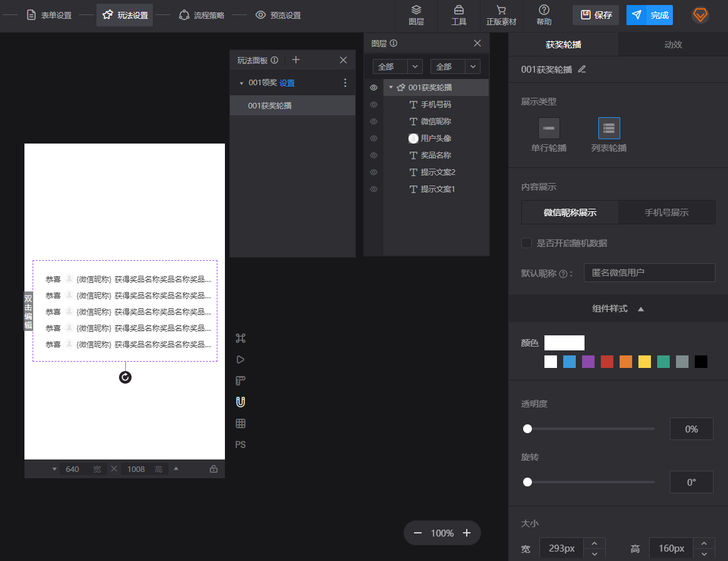This screenshot has height=561, width=728.
Task: Click the user avatar icon at top right
Action: (700, 15)
